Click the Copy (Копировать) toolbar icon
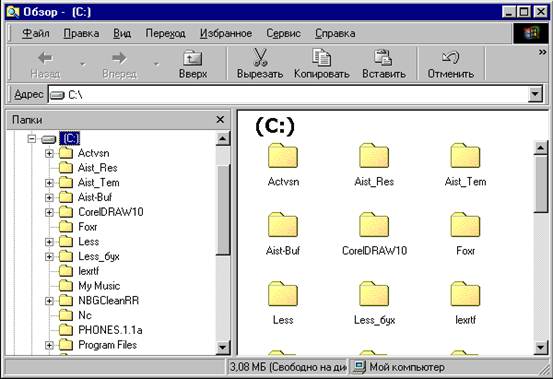Screen dimensions: 553x379 (x=321, y=57)
